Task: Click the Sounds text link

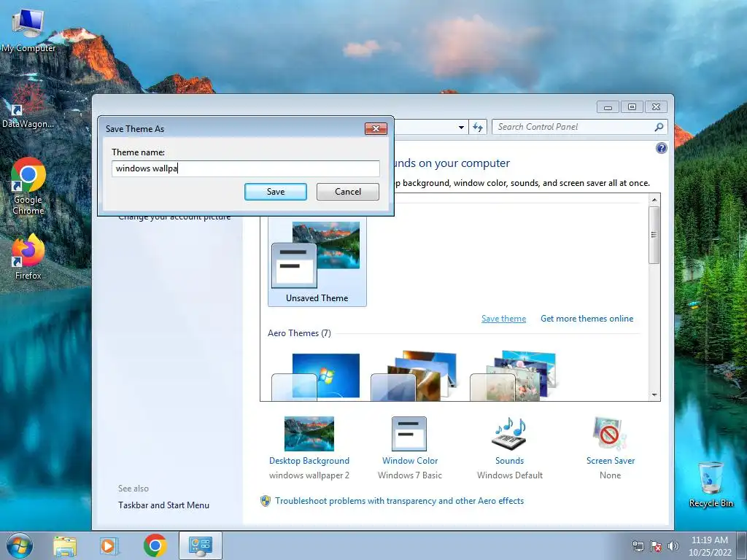Action: (x=509, y=461)
